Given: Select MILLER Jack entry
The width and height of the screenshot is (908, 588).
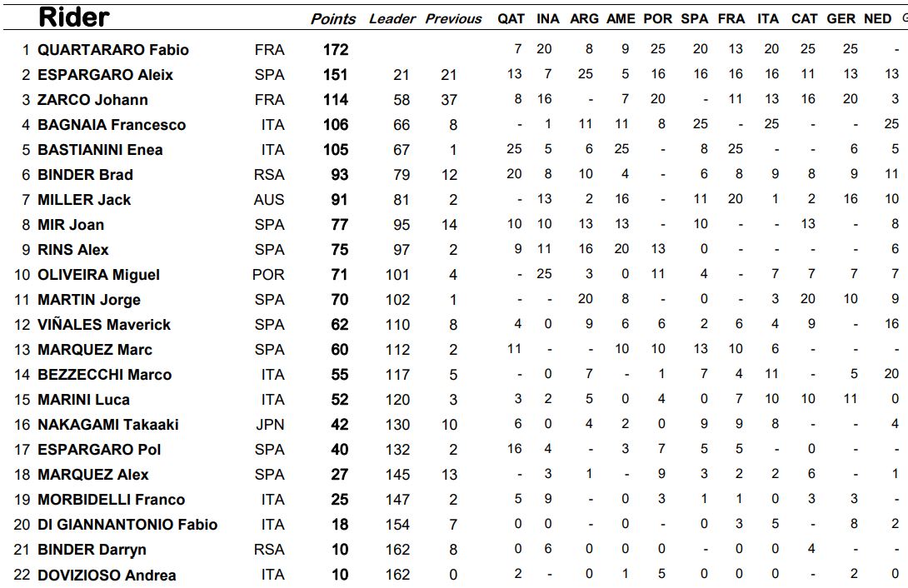Looking at the screenshot, I should 84,200.
